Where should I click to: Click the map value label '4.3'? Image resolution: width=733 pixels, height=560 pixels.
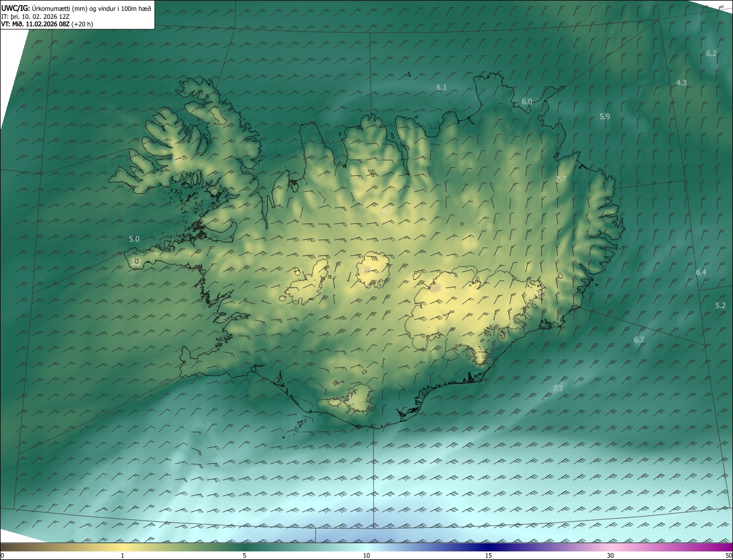click(681, 82)
